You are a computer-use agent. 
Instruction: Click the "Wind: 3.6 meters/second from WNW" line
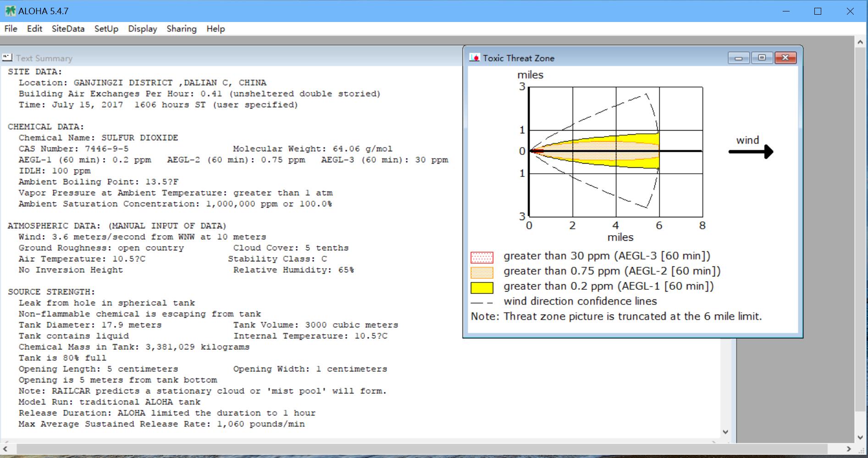click(143, 237)
